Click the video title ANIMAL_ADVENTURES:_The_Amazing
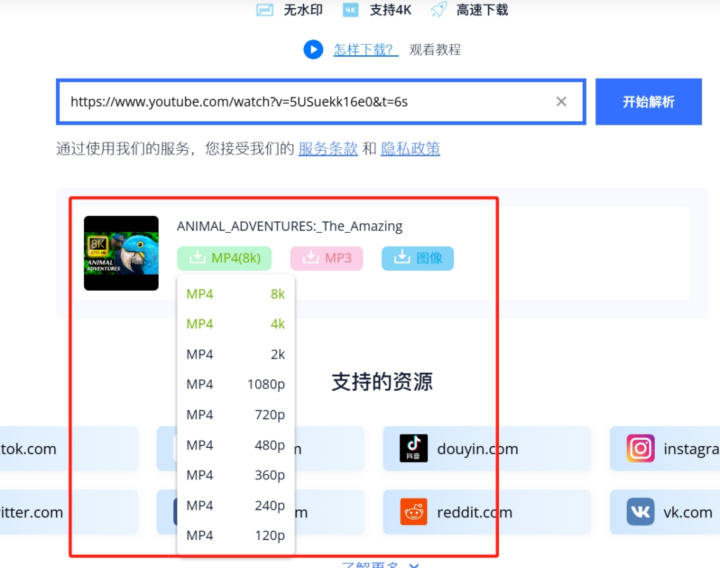The height and width of the screenshot is (568, 720). pos(290,226)
